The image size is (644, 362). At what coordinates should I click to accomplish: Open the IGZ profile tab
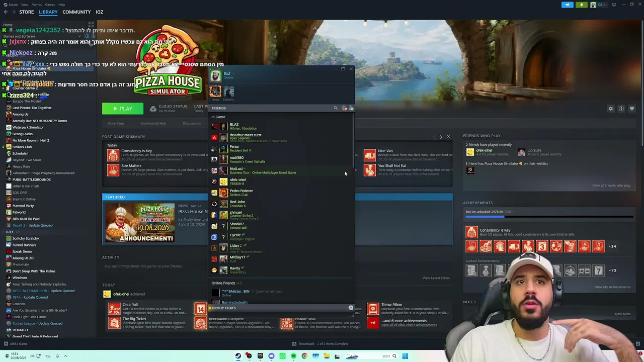(99, 12)
